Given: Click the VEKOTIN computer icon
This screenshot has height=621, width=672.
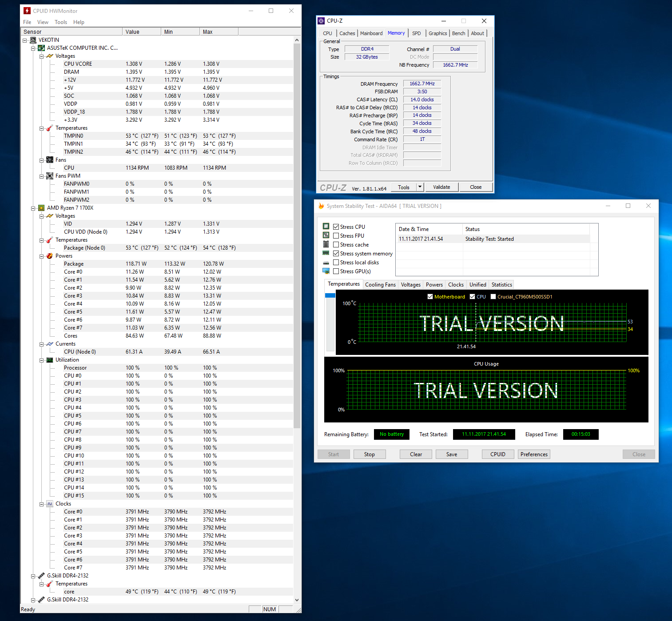Looking at the screenshot, I should pyautogui.click(x=33, y=40).
